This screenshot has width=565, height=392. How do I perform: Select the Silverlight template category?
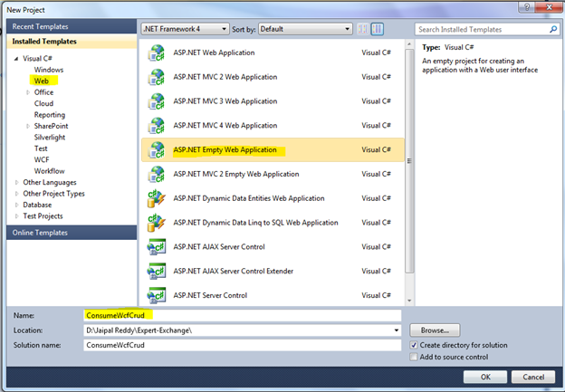tap(50, 138)
